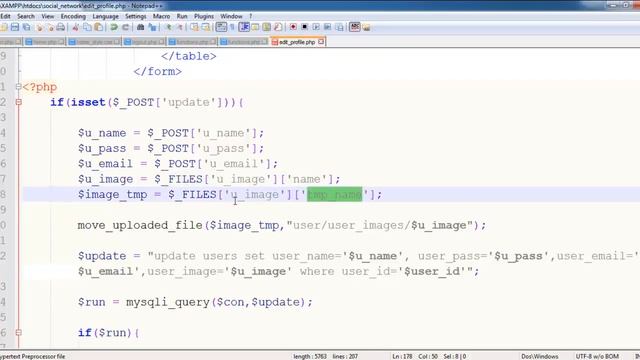Open the ? help menu

251,16
